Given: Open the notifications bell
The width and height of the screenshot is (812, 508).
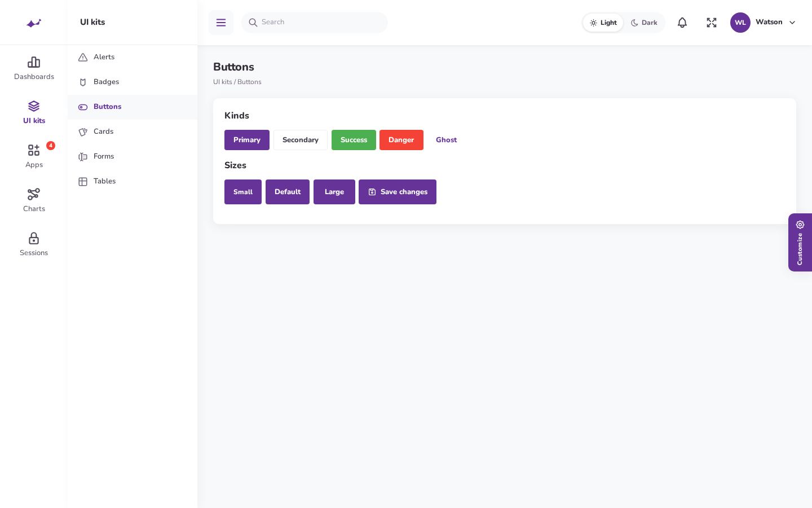Looking at the screenshot, I should click(x=682, y=23).
